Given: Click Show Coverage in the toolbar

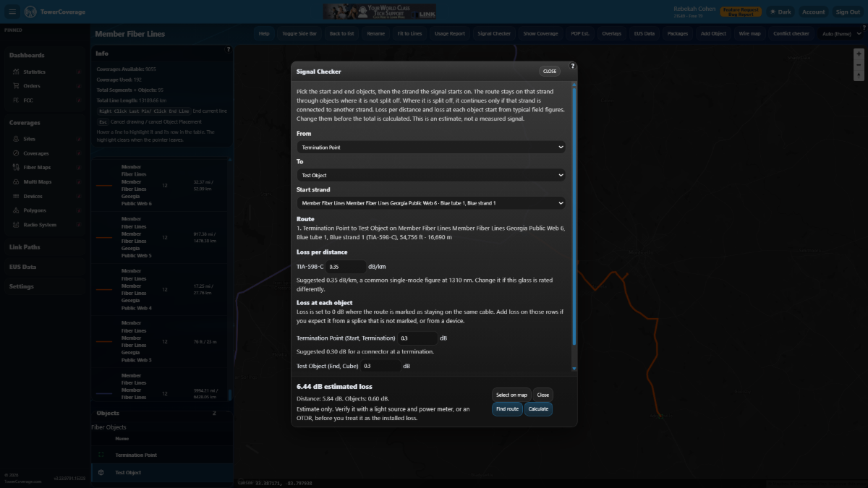Looking at the screenshot, I should (x=541, y=33).
